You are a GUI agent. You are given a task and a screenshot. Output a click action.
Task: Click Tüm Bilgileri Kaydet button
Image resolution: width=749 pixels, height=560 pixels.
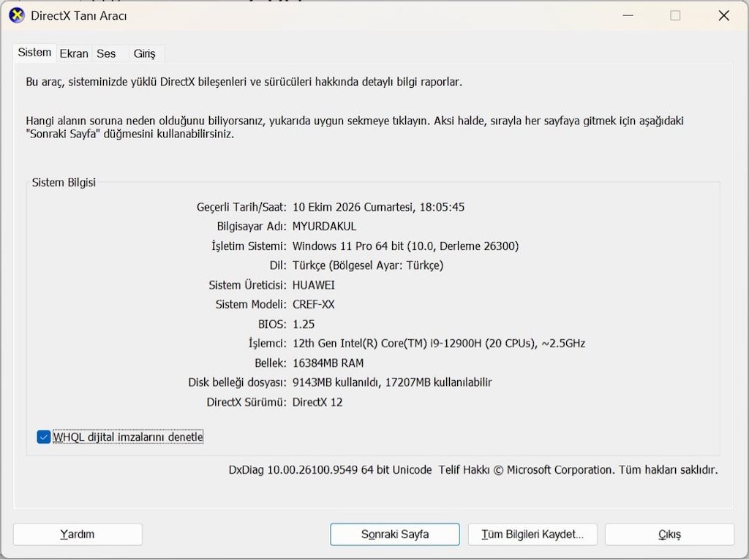(x=532, y=534)
